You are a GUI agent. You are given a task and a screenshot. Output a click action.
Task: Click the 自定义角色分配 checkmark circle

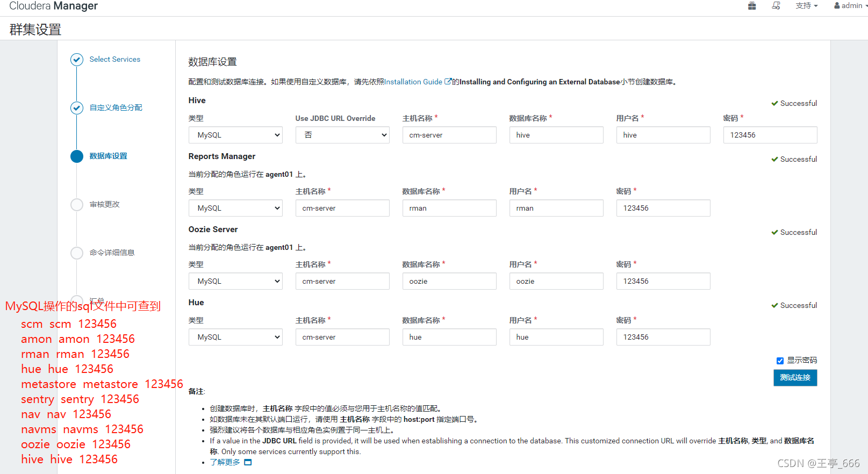tap(77, 108)
